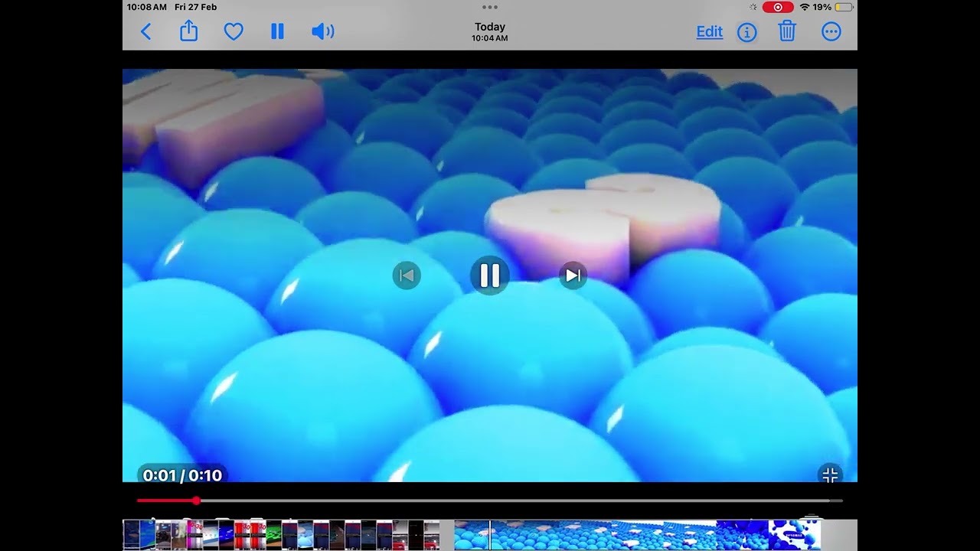Open the multitasking three-dot menu
This screenshot has width=980, height=551.
490,7
